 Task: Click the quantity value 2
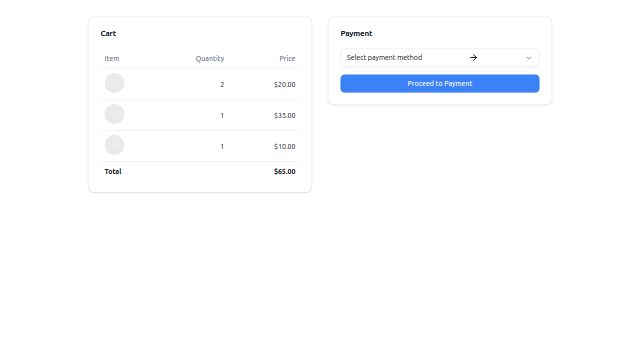point(222,84)
